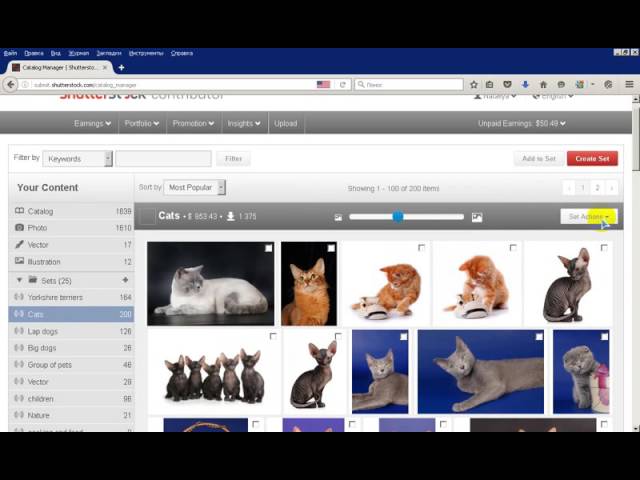Click the Catalog book icon

click(19, 211)
